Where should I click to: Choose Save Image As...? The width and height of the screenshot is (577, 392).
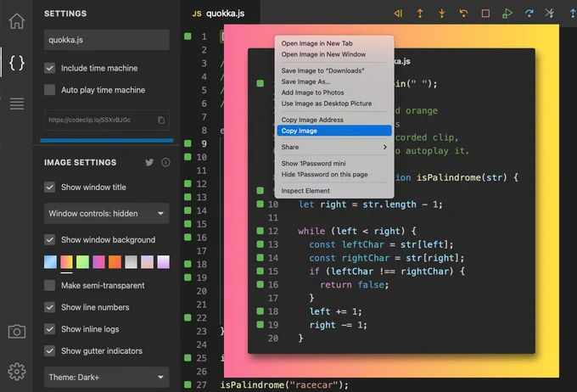pos(334,81)
